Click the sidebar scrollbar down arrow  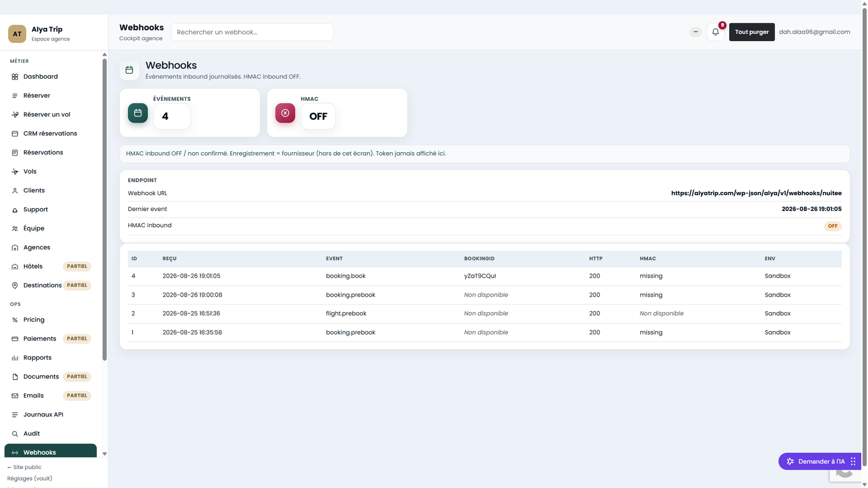(105, 454)
